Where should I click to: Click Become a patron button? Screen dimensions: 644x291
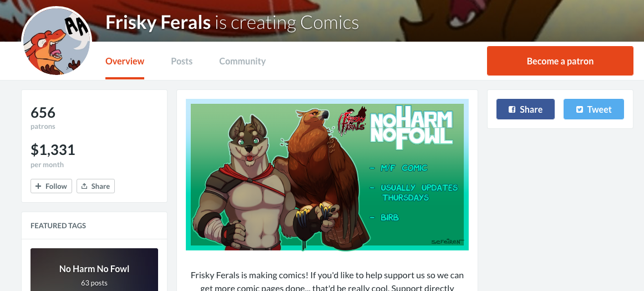tap(560, 61)
